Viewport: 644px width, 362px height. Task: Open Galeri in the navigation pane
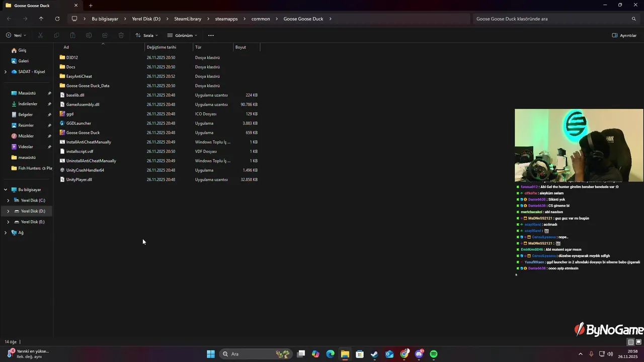[x=23, y=61]
